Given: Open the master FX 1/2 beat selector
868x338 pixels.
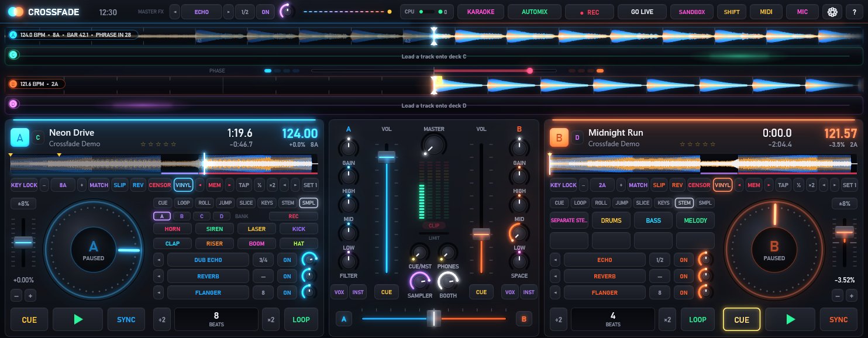Looking at the screenshot, I should [244, 12].
